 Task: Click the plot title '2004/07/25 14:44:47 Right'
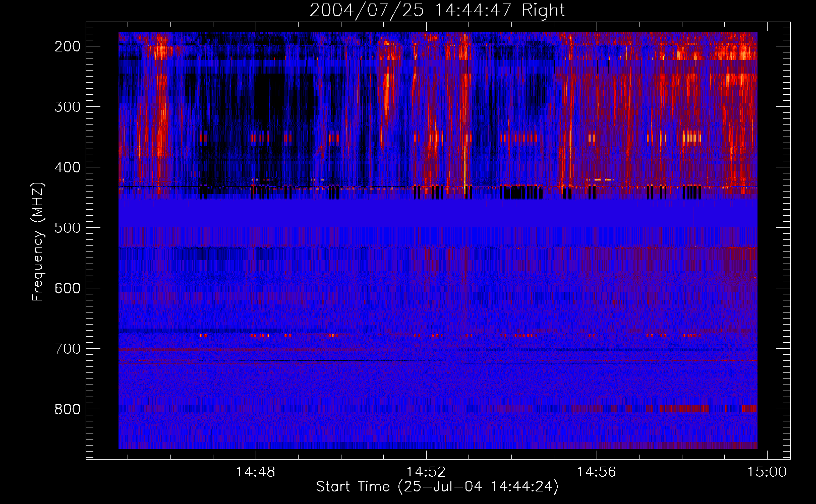click(x=437, y=10)
